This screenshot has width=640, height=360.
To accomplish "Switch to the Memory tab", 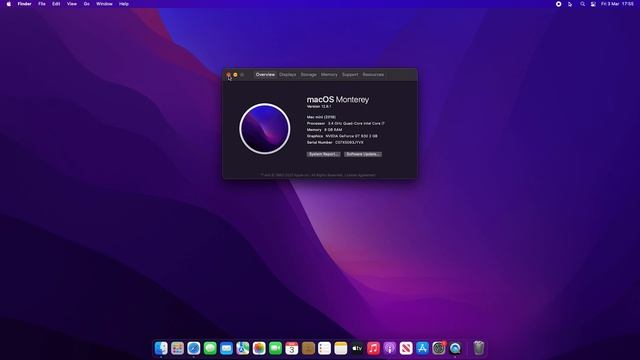I will [329, 75].
